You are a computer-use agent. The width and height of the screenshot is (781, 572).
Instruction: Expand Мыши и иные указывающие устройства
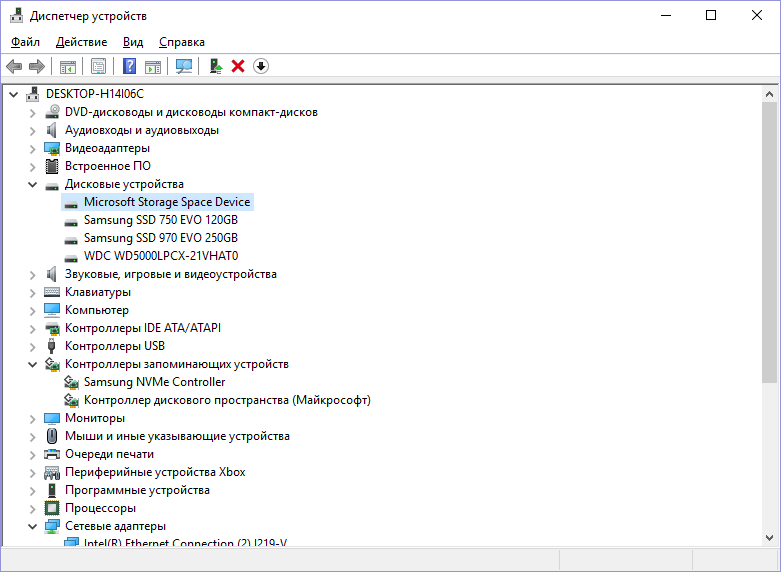point(32,437)
